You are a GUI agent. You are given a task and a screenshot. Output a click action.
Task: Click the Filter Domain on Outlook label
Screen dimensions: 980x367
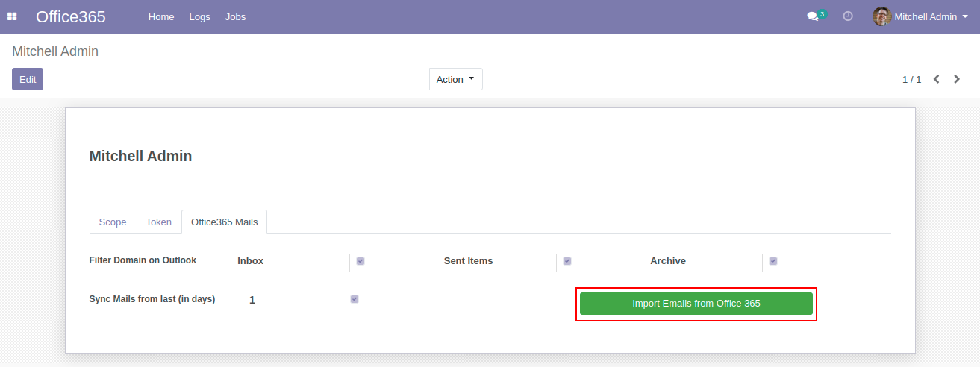[143, 260]
